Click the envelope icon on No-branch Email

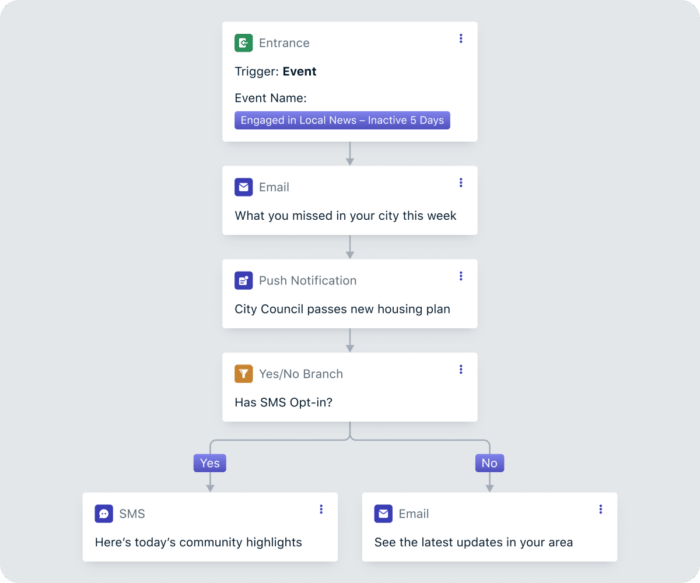point(383,514)
